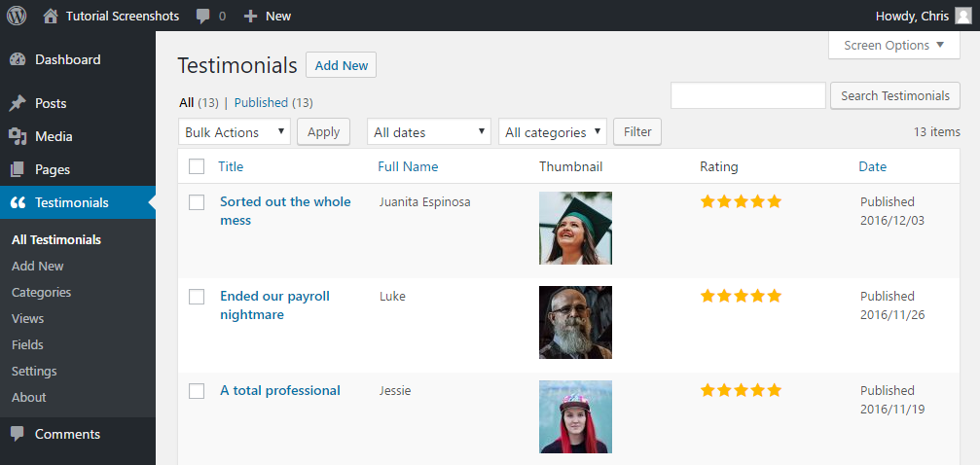Image resolution: width=980 pixels, height=465 pixels.
Task: Open About submenu item
Action: pos(29,397)
